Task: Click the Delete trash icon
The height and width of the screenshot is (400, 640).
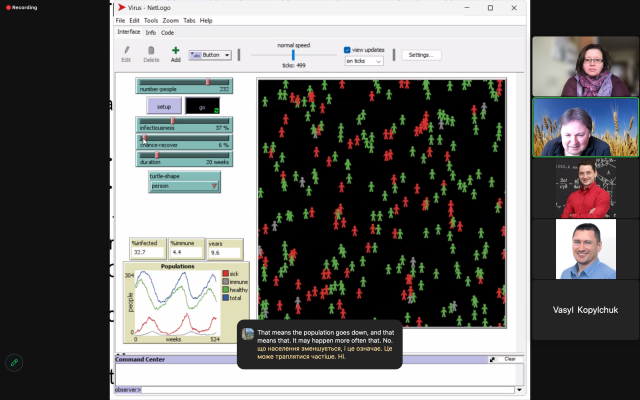Action: coord(151,50)
